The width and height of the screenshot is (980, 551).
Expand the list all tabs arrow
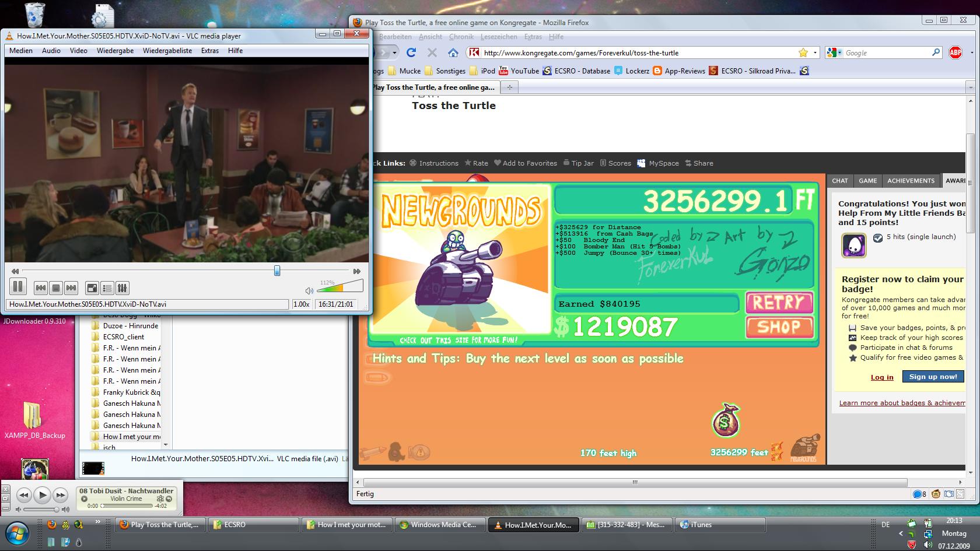tap(971, 87)
